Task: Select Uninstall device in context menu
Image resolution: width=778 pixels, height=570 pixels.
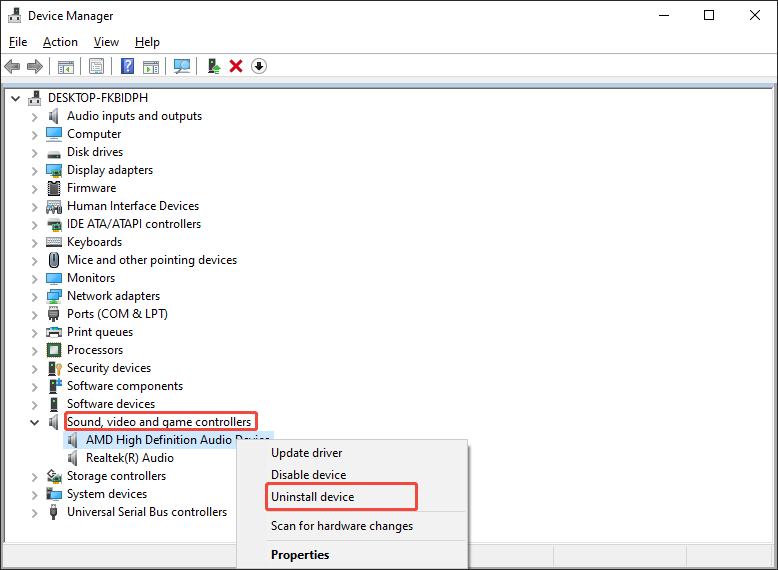Action: [x=312, y=497]
